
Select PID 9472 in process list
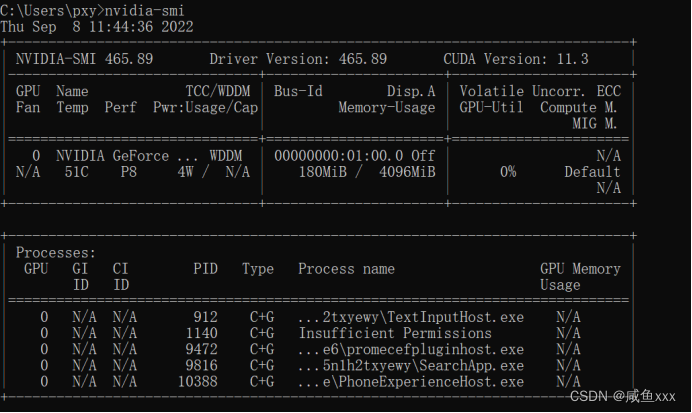coord(201,349)
